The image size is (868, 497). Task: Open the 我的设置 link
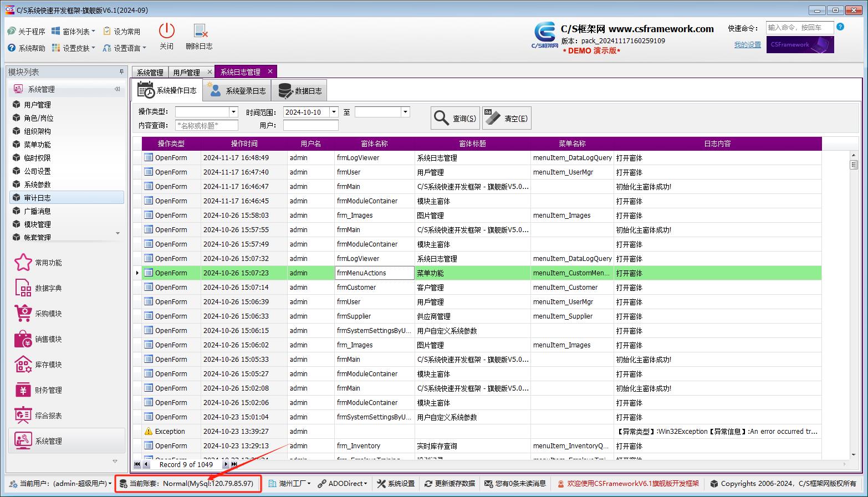click(747, 45)
